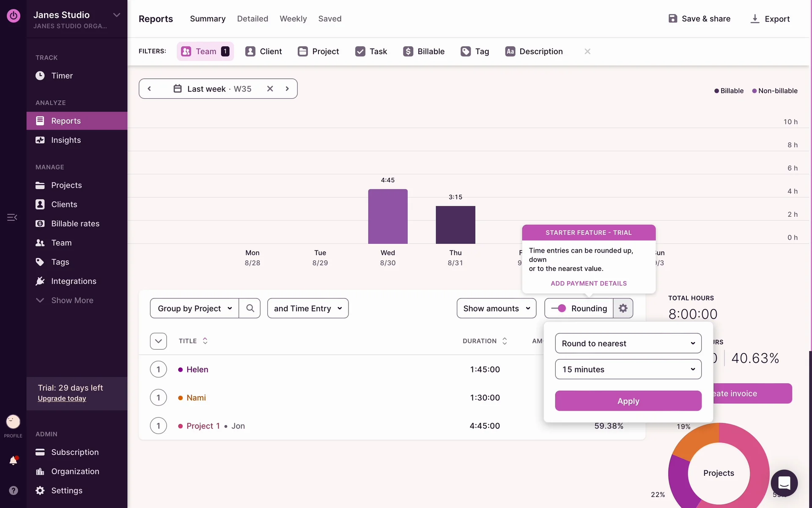Toggle the Rounding switch
This screenshot has height=508, width=812.
pos(559,308)
